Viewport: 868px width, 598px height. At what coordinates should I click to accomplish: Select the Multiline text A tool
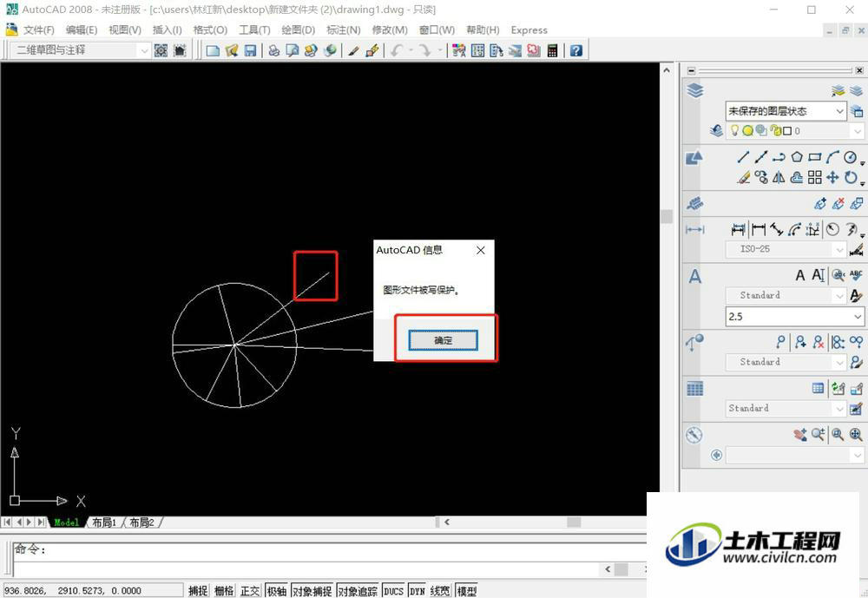point(800,275)
